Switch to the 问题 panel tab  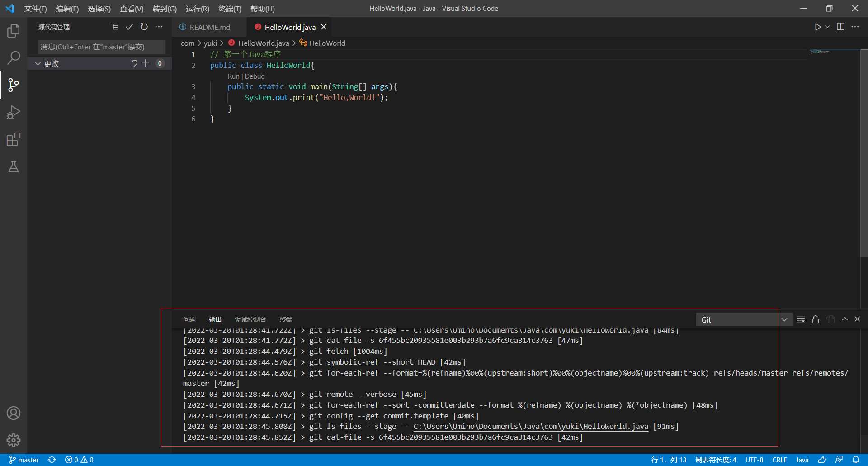coord(189,319)
